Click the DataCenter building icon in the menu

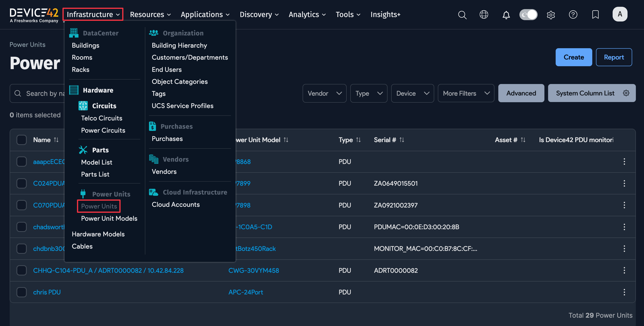click(x=74, y=33)
